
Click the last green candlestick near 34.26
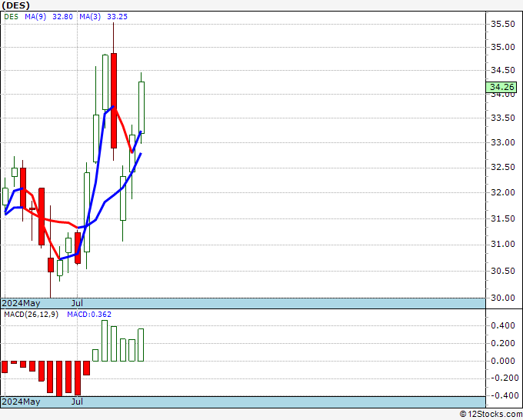(141, 108)
